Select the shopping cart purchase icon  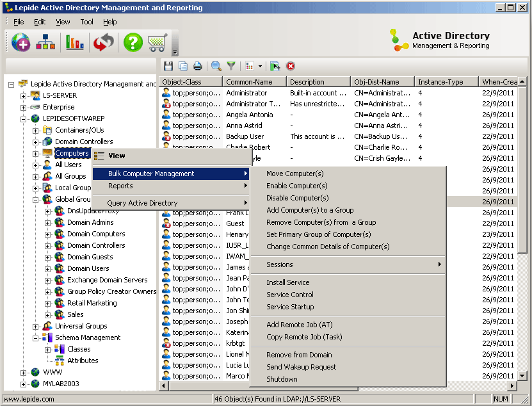(x=156, y=42)
